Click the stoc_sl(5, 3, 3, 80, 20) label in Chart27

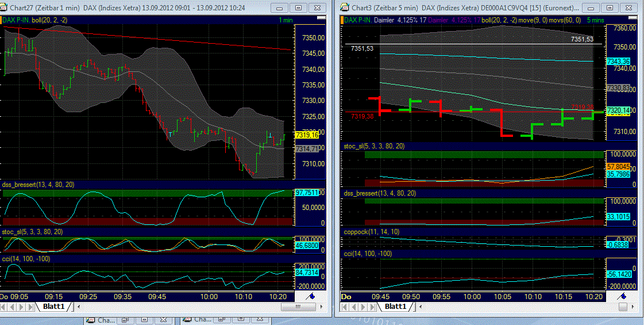pos(32,232)
